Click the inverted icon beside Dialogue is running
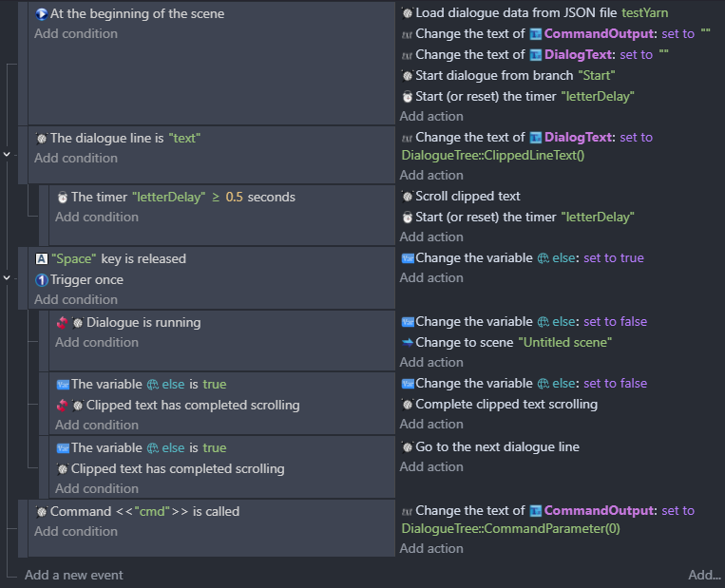Viewport: 725px width, 588px height. point(62,323)
